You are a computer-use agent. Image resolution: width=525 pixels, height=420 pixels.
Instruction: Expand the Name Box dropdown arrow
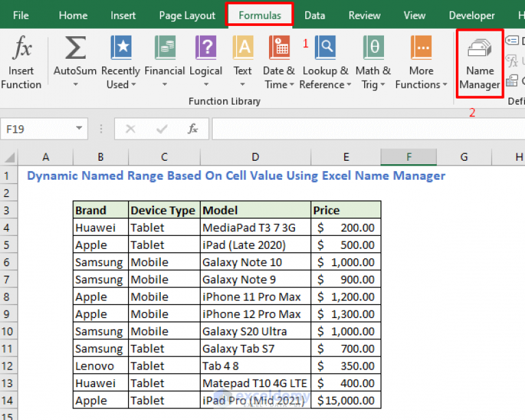(x=79, y=128)
